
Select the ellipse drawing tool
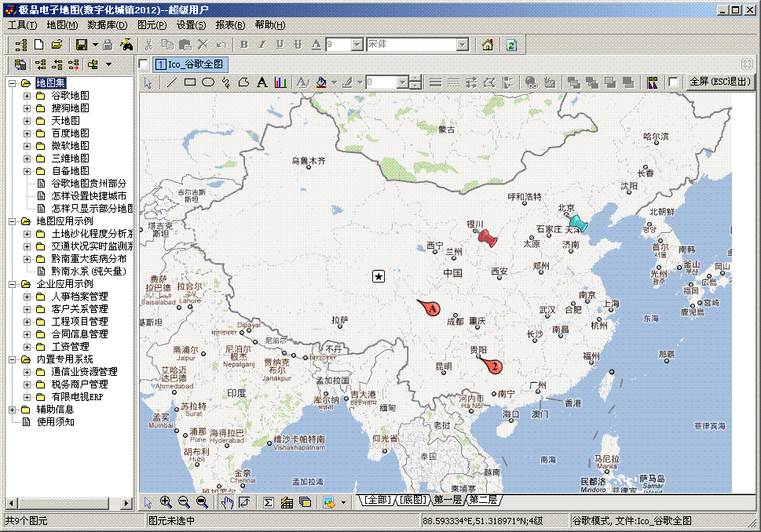click(207, 82)
